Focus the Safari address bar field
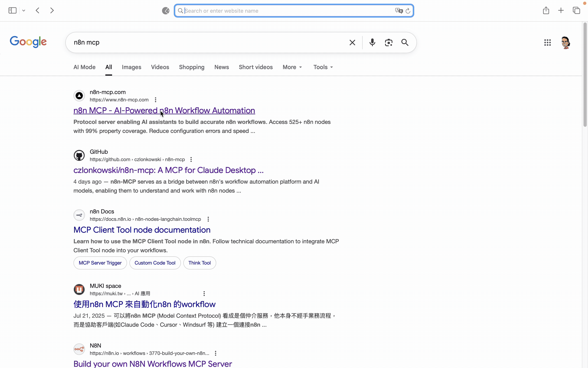This screenshot has height=368, width=588. (294, 11)
